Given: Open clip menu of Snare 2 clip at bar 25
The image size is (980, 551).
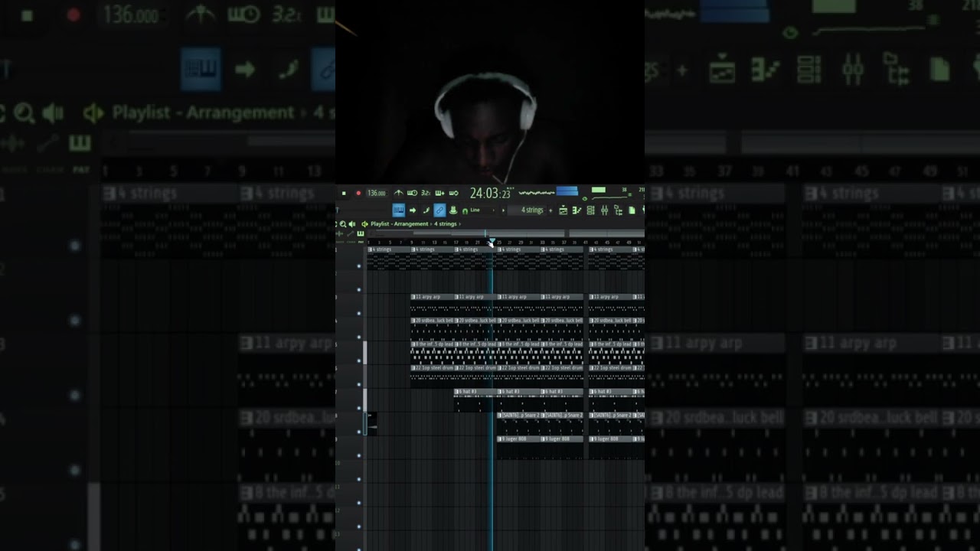Looking at the screenshot, I should (500, 415).
